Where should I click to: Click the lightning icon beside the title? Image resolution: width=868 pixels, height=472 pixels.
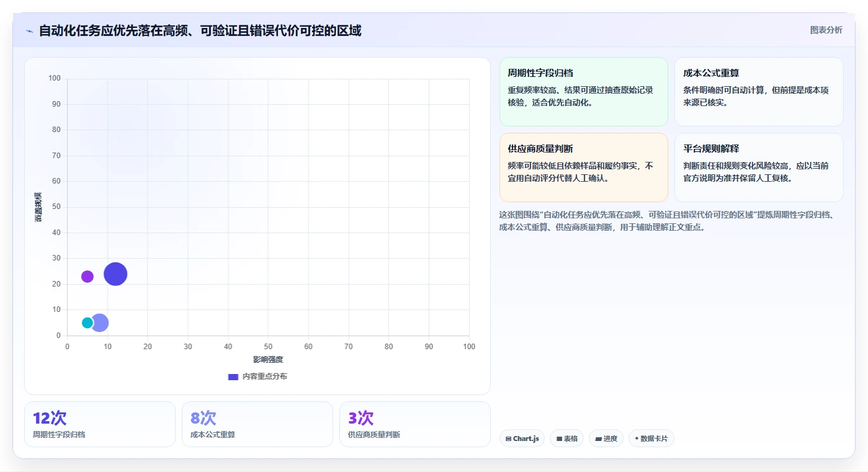click(29, 31)
